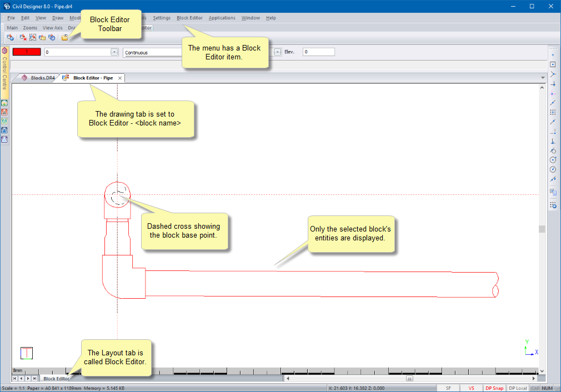The width and height of the screenshot is (561, 392).
Task: Click the intersection snap icon on right toolbar
Action: 553,74
